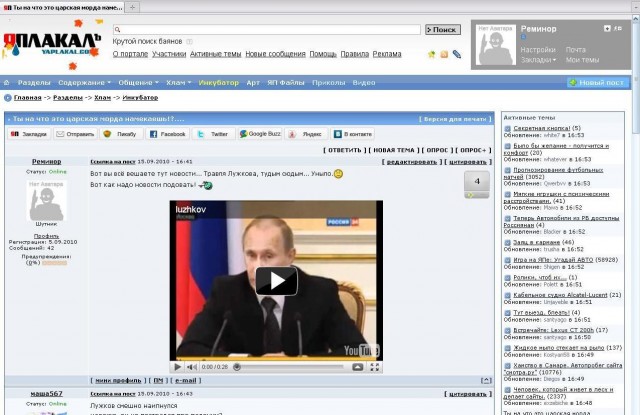
Task: Open the Содержание dropdown menu
Action: [x=84, y=82]
